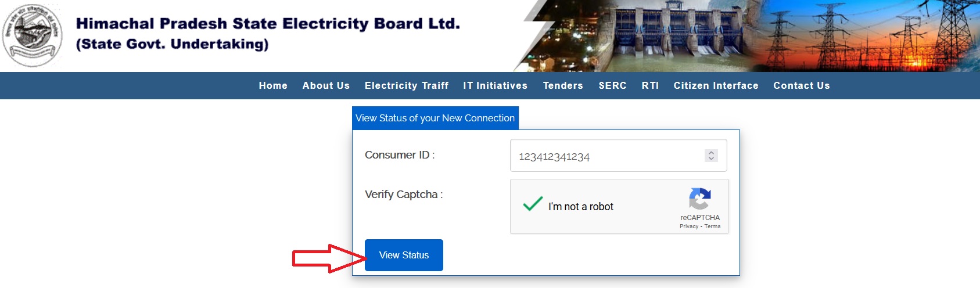Open the About Us menu
The image size is (980, 288).
(326, 85)
